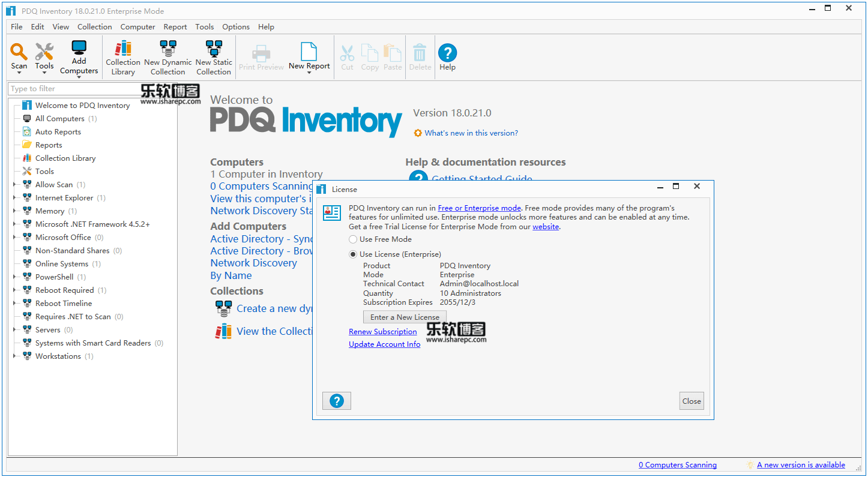Click the 0 Computers Scanning status link
The height and width of the screenshot is (477, 868).
tap(678, 465)
